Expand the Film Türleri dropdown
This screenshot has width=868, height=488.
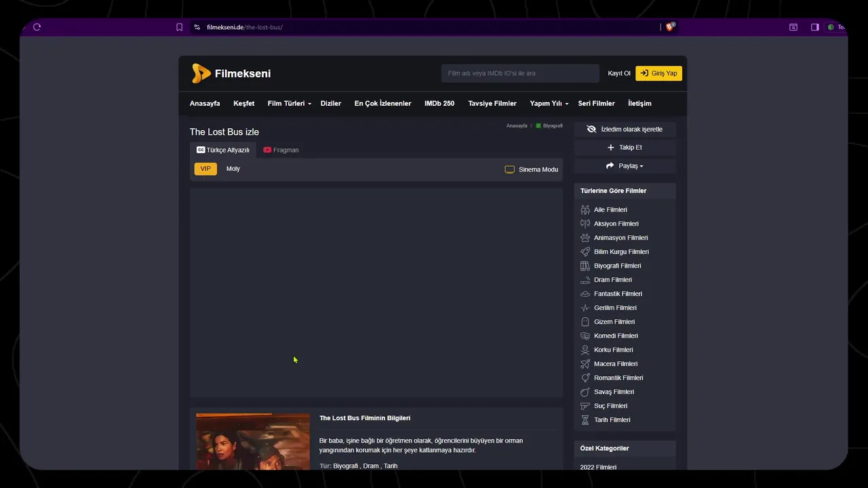point(289,104)
